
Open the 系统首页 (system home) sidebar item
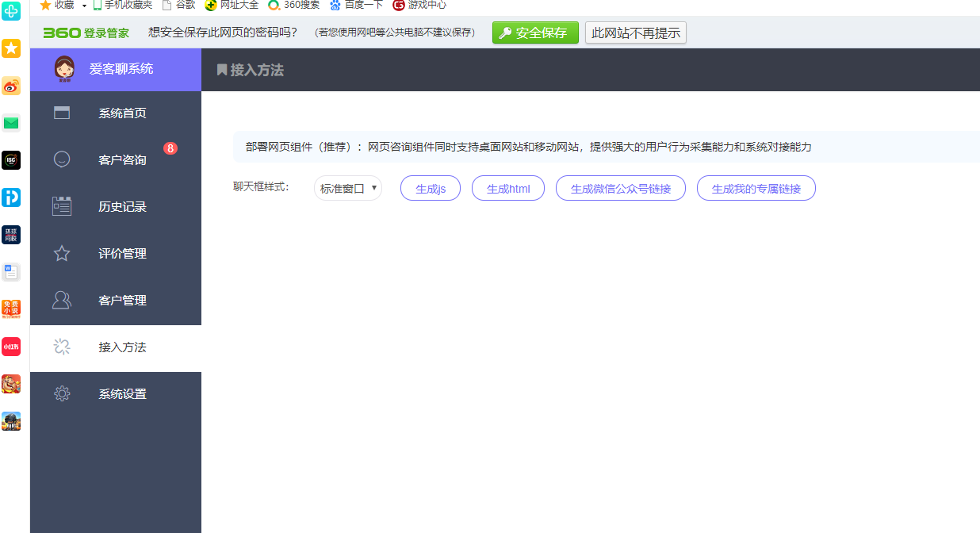[x=115, y=113]
